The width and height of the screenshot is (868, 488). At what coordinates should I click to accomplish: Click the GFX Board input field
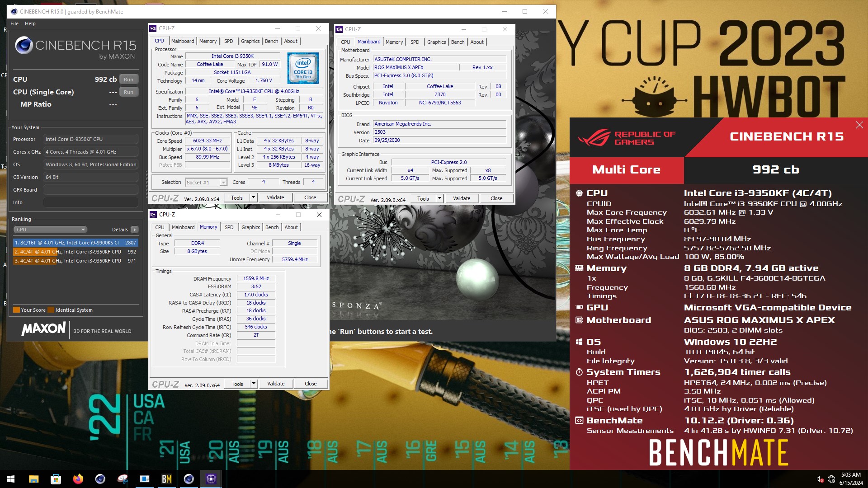point(91,190)
